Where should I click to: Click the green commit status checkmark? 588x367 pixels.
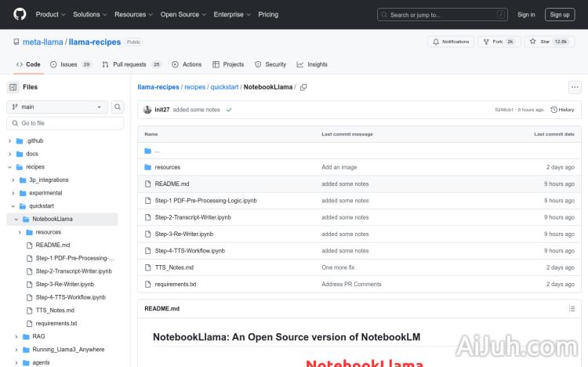coord(229,110)
